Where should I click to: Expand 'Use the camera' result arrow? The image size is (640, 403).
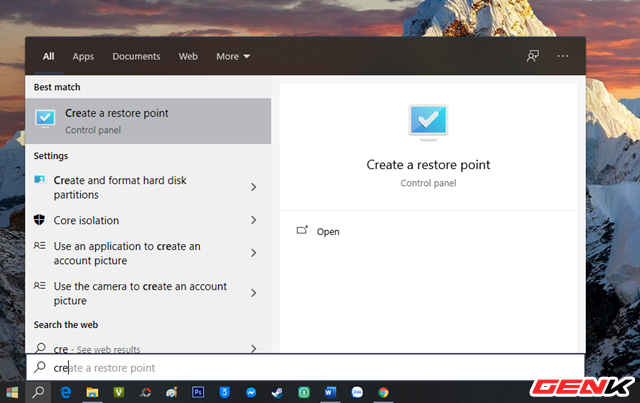click(253, 293)
